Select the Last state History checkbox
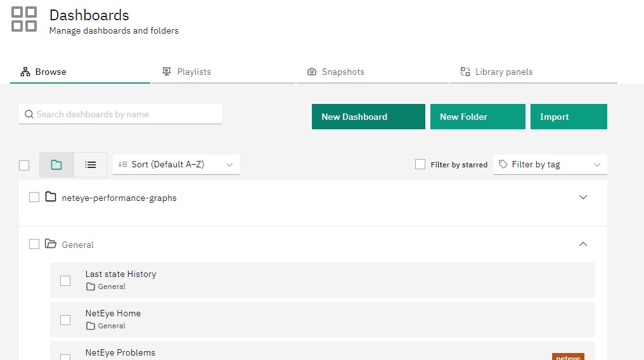Viewport: 644px width, 360px height. click(x=65, y=281)
